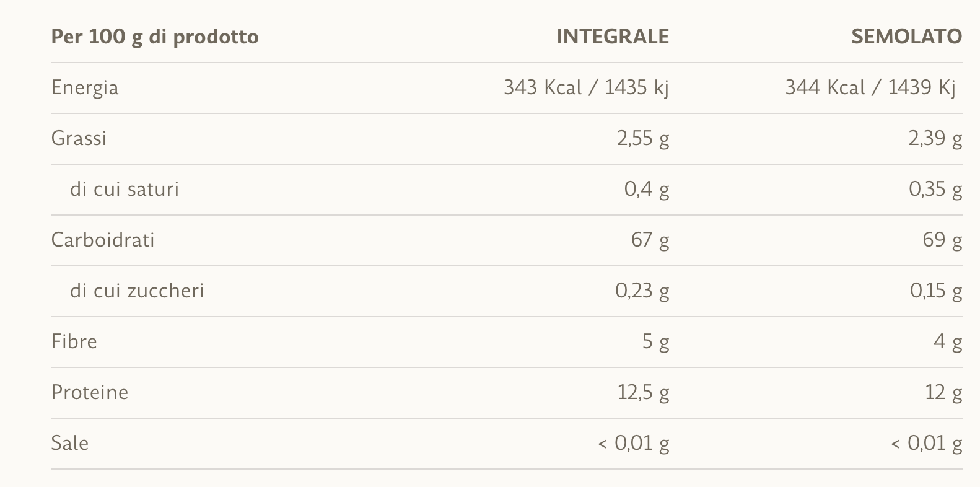
Task: Click the 2,55 g fat value
Action: point(643,138)
